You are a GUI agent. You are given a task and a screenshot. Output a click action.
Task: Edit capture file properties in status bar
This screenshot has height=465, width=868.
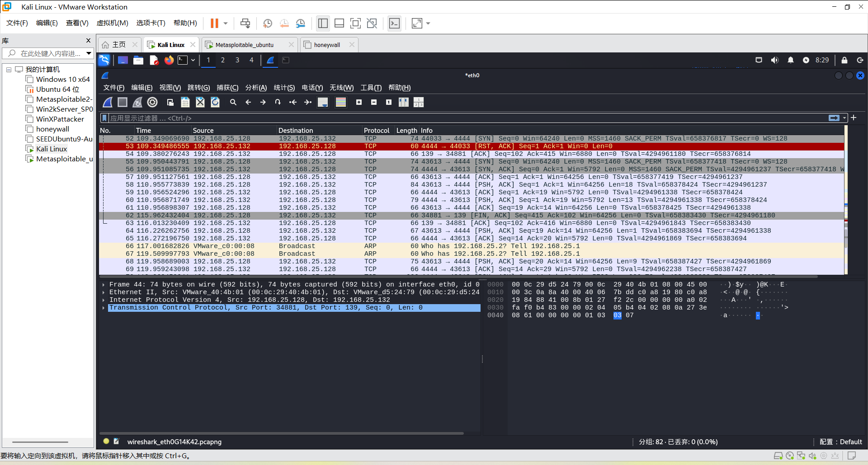click(116, 442)
